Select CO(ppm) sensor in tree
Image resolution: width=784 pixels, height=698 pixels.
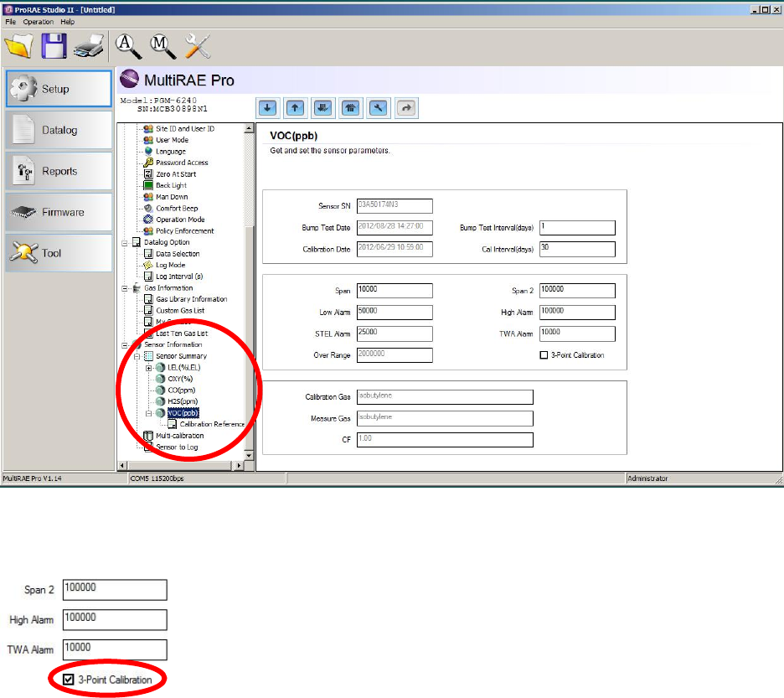tap(182, 390)
